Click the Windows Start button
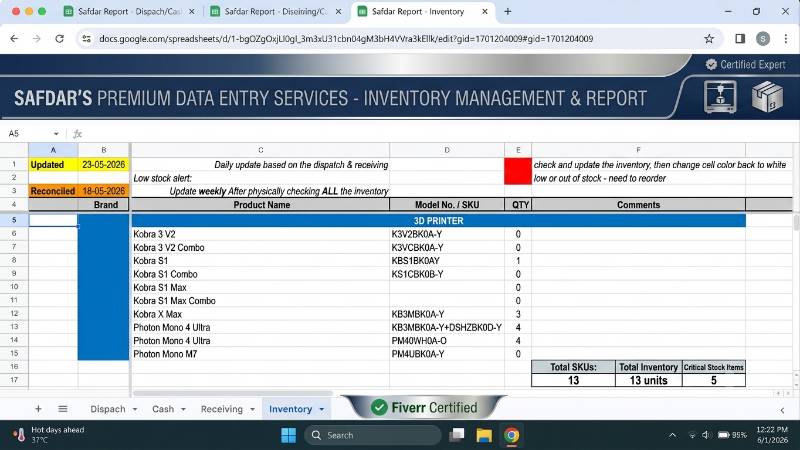Viewport: 800px width, 450px height. click(288, 435)
